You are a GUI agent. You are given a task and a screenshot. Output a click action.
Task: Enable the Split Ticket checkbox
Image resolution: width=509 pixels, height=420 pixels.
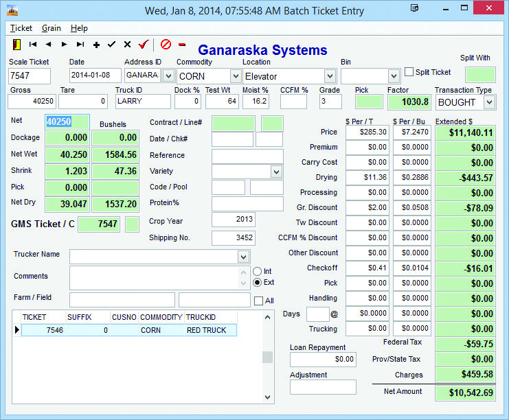point(409,71)
